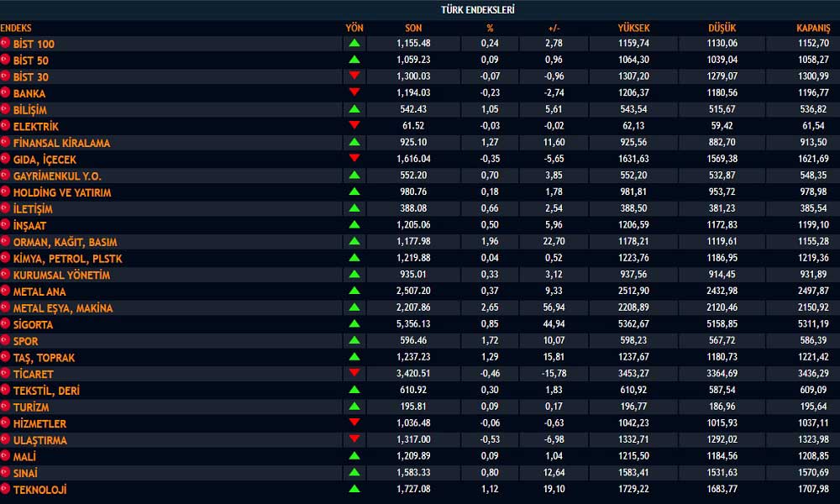Open the TAŞ, TOPRAK index name
This screenshot has height=504, width=840.
click(44, 358)
